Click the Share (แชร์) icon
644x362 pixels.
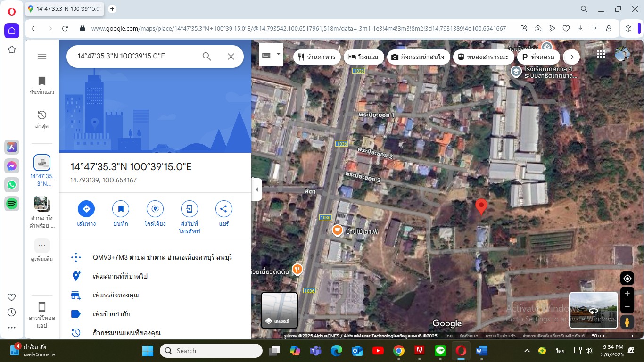click(x=223, y=209)
